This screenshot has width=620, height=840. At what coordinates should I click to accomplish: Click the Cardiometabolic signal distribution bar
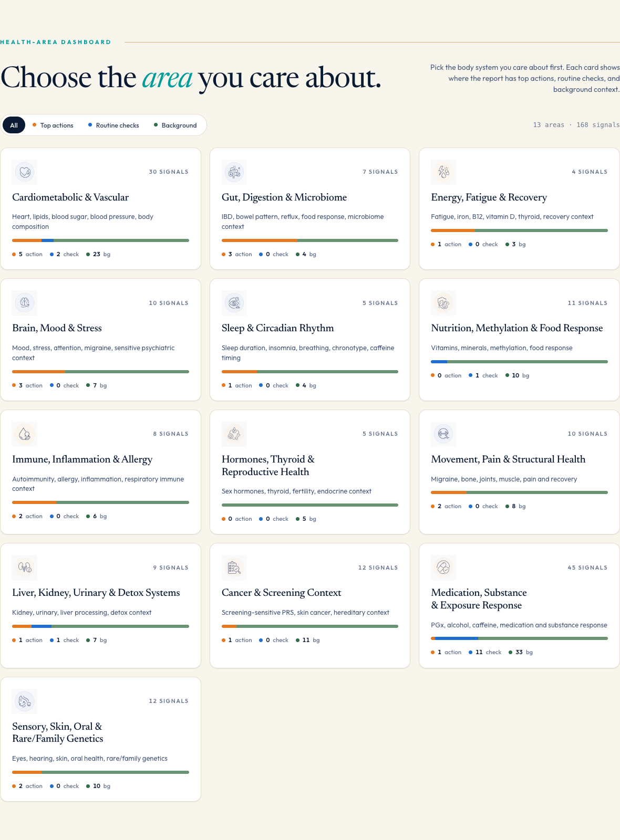point(100,240)
